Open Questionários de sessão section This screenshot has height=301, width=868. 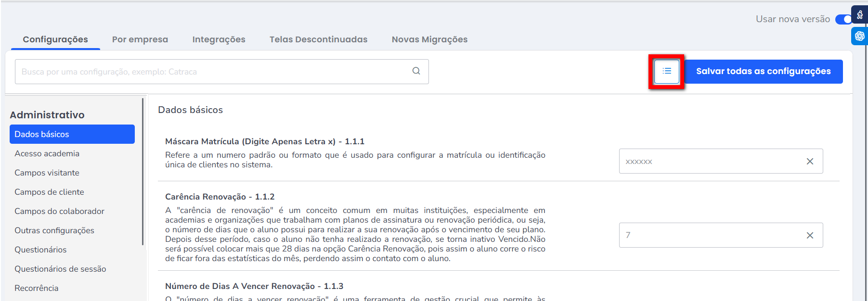pos(60,269)
